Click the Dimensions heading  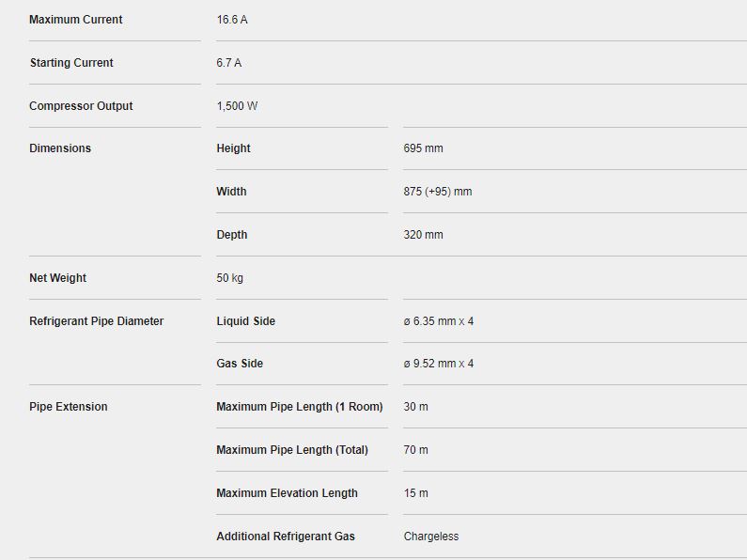60,148
